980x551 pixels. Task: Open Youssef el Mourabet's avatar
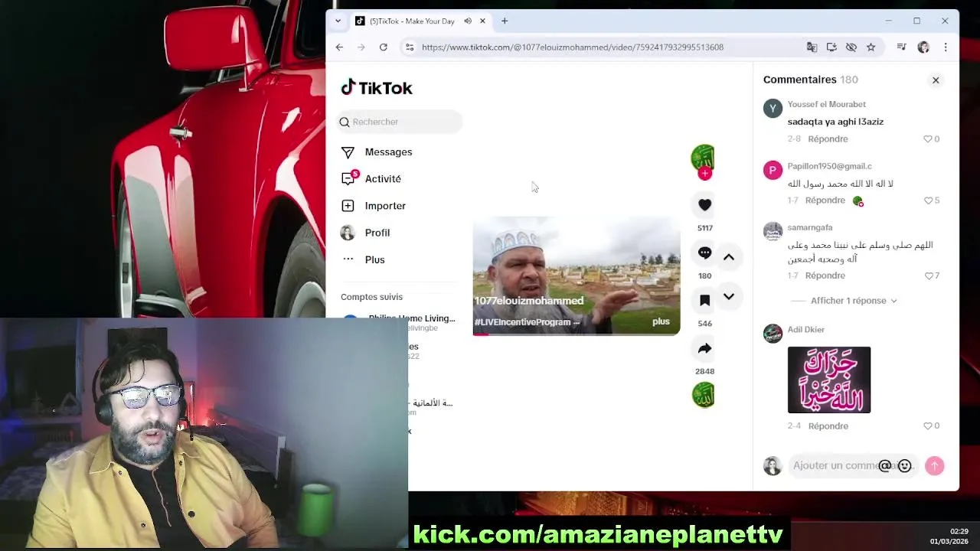coord(773,108)
